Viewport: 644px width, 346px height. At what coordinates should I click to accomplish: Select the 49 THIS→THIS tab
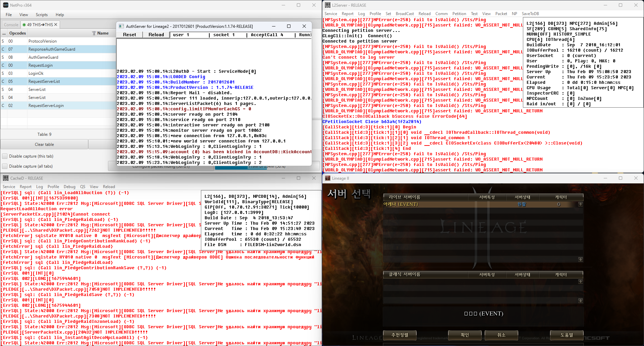(x=40, y=25)
